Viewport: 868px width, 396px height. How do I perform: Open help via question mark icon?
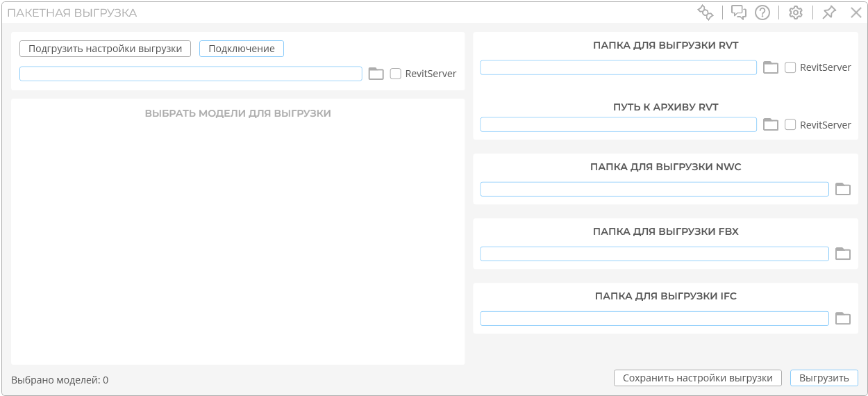(x=762, y=13)
